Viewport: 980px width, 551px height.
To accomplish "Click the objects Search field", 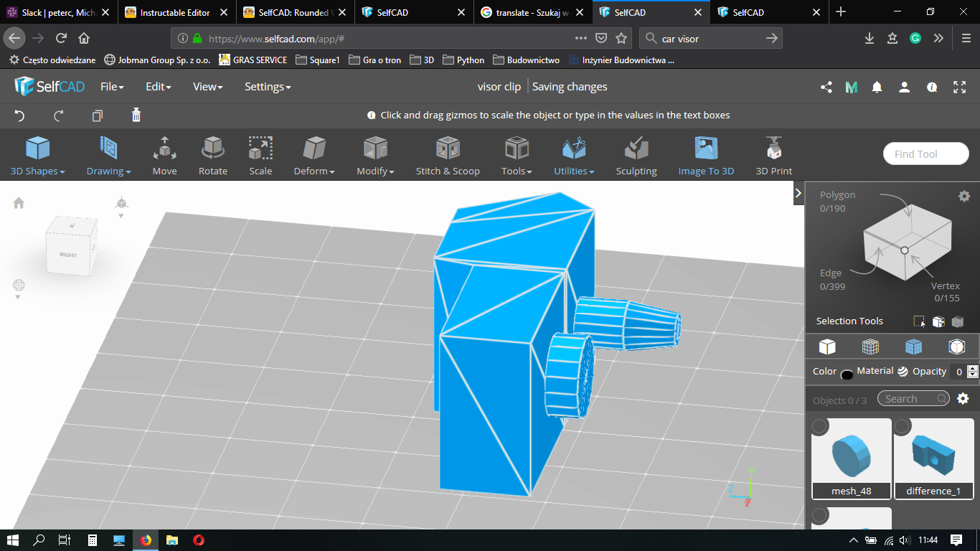I will point(913,399).
